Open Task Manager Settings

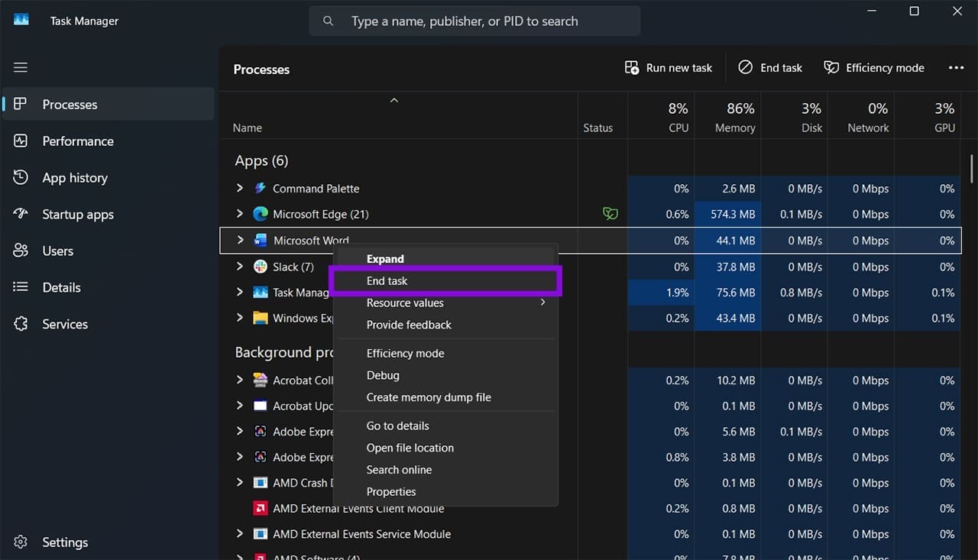click(108, 542)
